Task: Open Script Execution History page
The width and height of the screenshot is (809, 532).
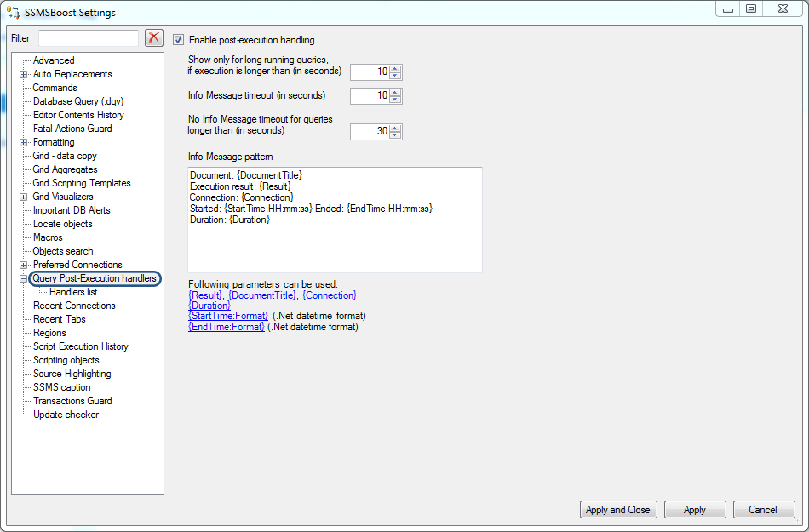Action: pos(81,346)
